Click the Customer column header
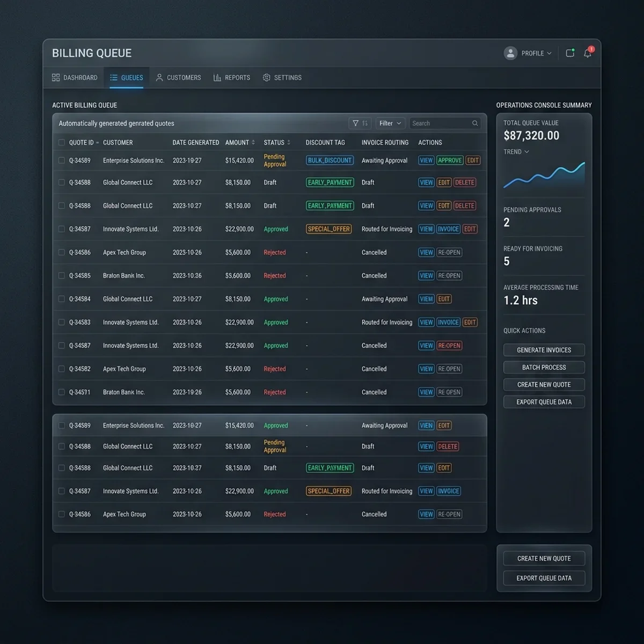This screenshot has height=644, width=644. [x=118, y=143]
